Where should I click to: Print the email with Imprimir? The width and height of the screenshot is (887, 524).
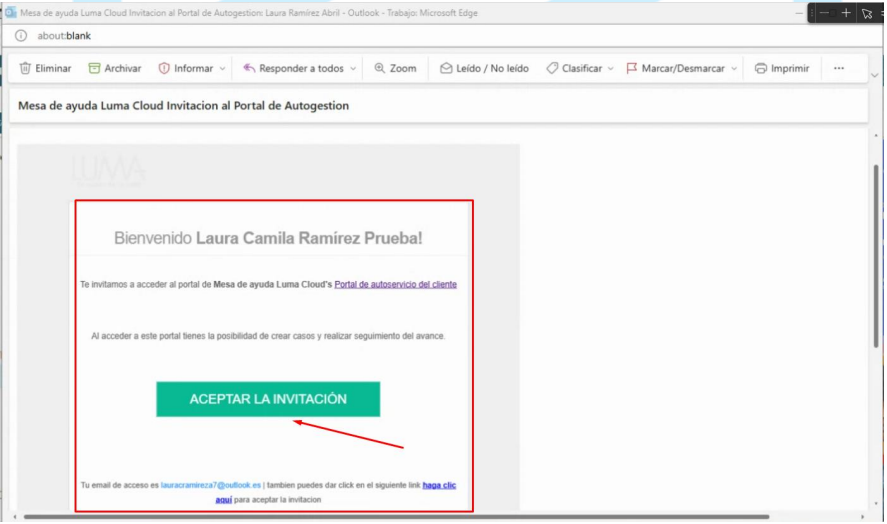(x=781, y=69)
